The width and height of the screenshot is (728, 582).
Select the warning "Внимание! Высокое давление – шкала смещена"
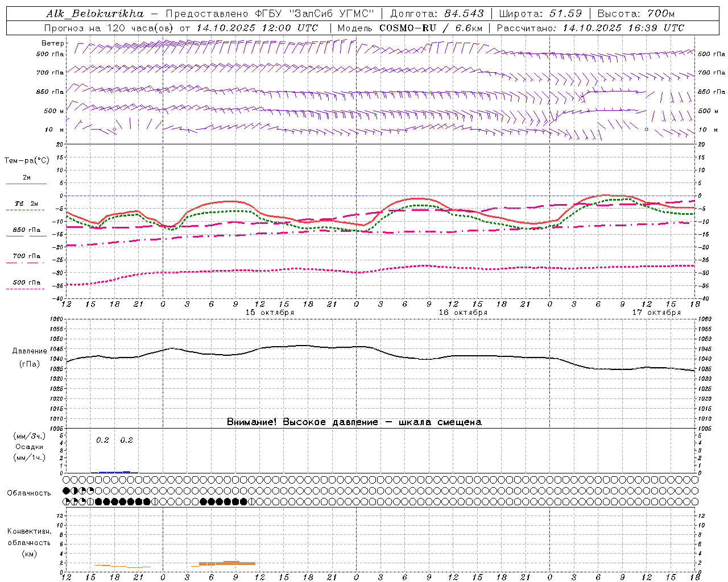354,422
